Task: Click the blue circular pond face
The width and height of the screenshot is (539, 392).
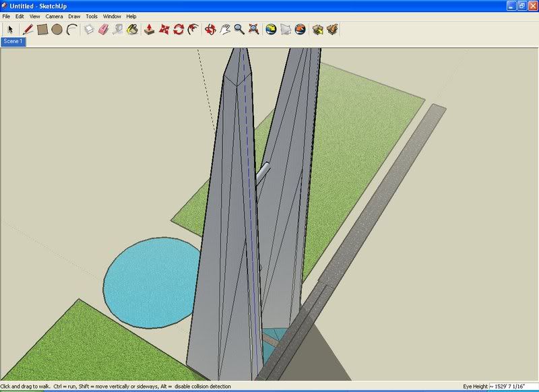Action: [x=151, y=284]
